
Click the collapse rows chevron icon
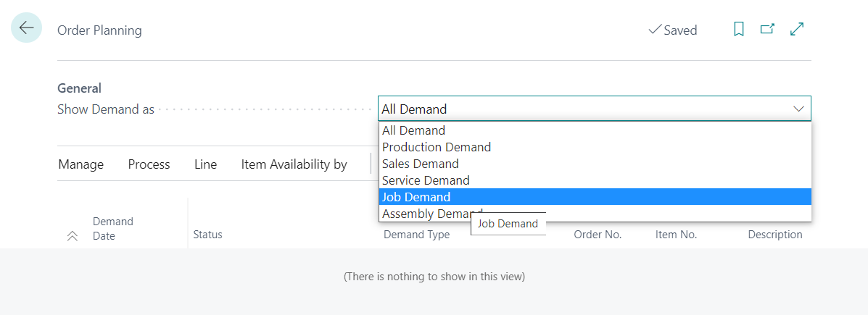[x=73, y=235]
